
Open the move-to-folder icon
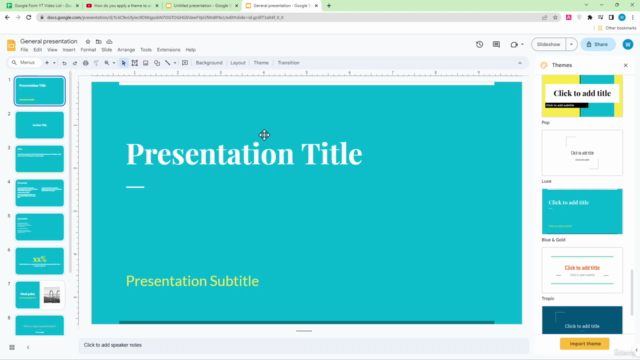click(98, 42)
